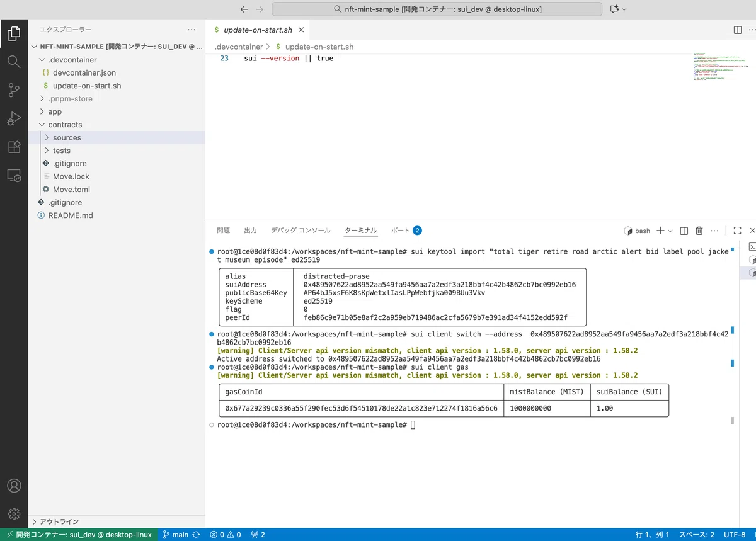Select the update-on-start.sh editor tab

pos(258,30)
